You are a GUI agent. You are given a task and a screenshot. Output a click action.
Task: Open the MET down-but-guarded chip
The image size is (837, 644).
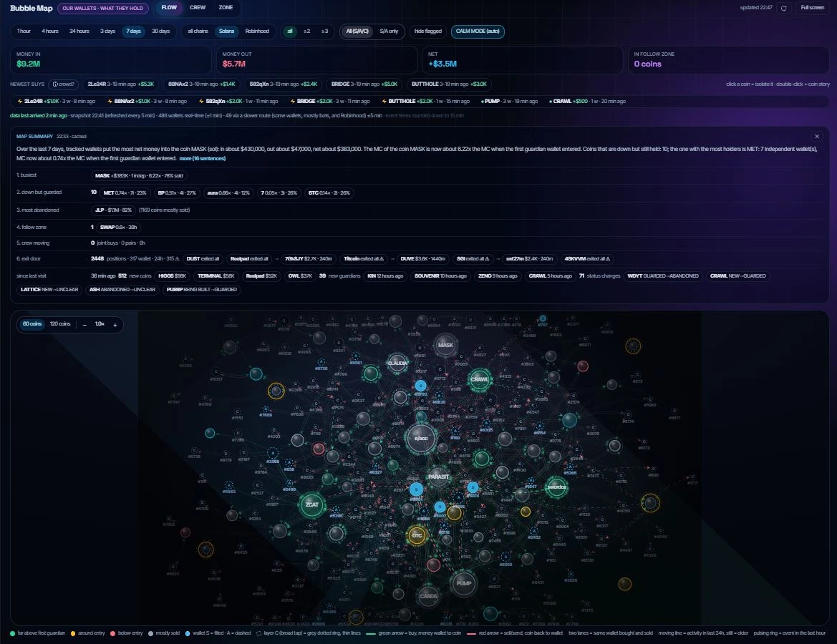[x=125, y=193]
